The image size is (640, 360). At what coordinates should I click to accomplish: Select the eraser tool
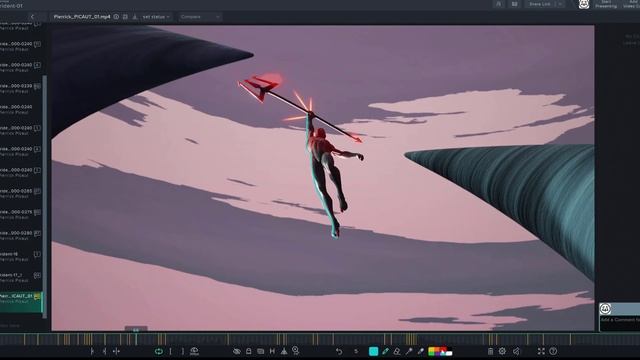[397, 351]
